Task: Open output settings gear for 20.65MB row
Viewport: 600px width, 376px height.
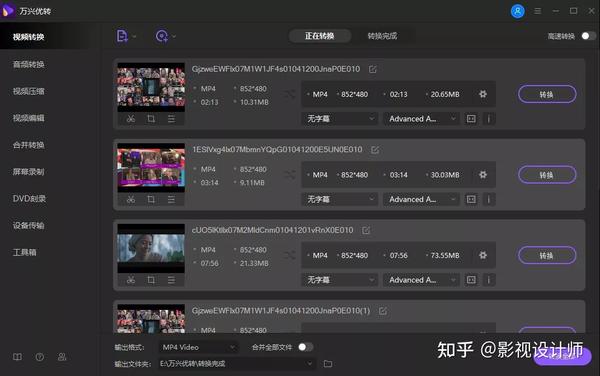Action: (x=483, y=94)
